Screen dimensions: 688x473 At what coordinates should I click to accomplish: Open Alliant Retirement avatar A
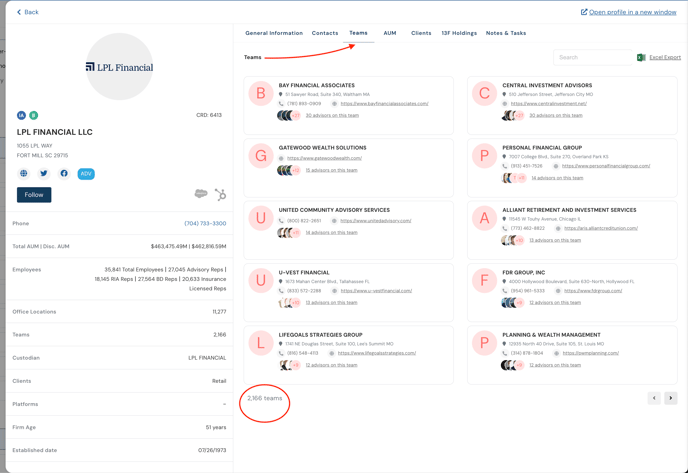click(x=484, y=218)
